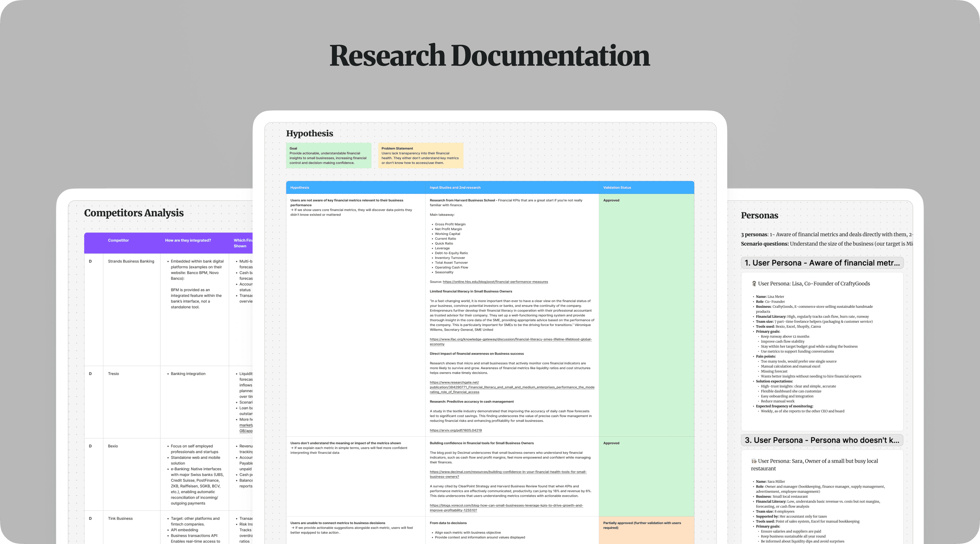Open the ifac.org financial literacy SMEs link
Image resolution: width=980 pixels, height=544 pixels.
tap(511, 342)
